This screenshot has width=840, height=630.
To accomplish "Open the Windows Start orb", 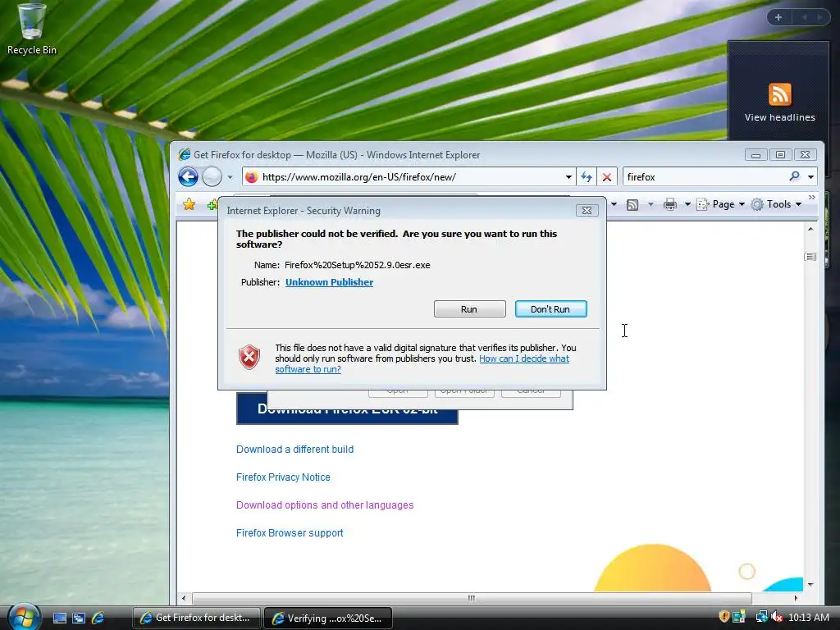I will tap(24, 618).
